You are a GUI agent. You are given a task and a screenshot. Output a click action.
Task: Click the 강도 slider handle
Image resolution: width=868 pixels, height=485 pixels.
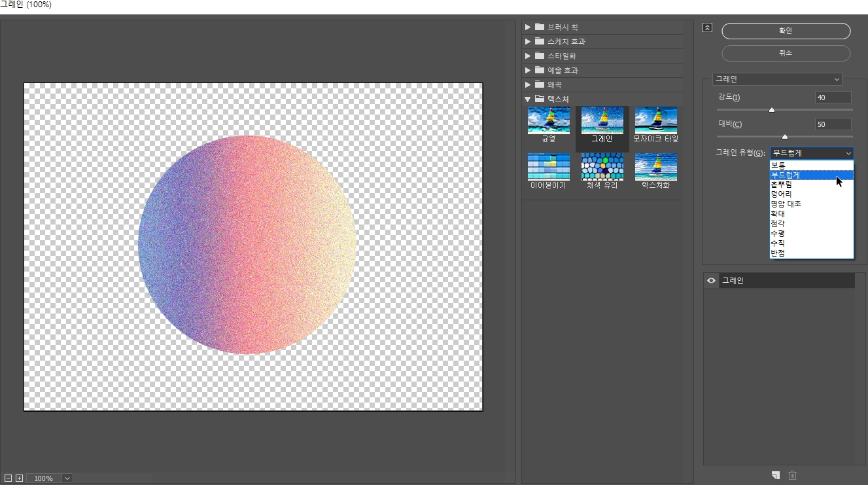772,110
